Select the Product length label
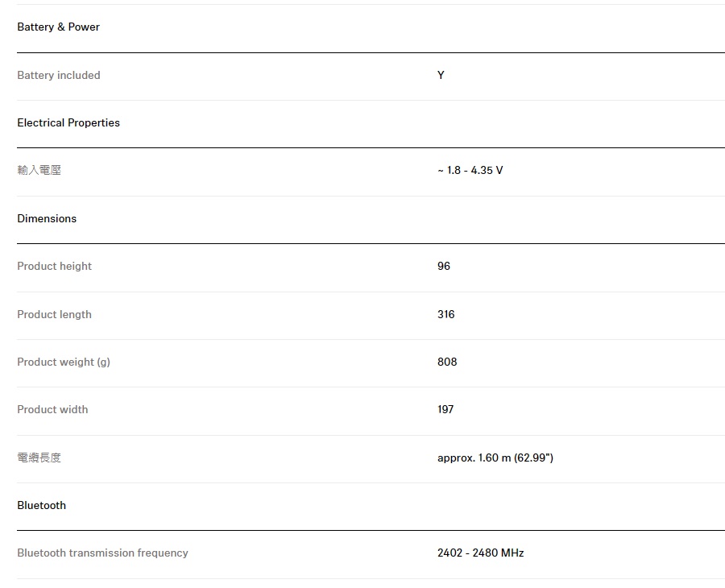The height and width of the screenshot is (588, 725). (x=54, y=315)
